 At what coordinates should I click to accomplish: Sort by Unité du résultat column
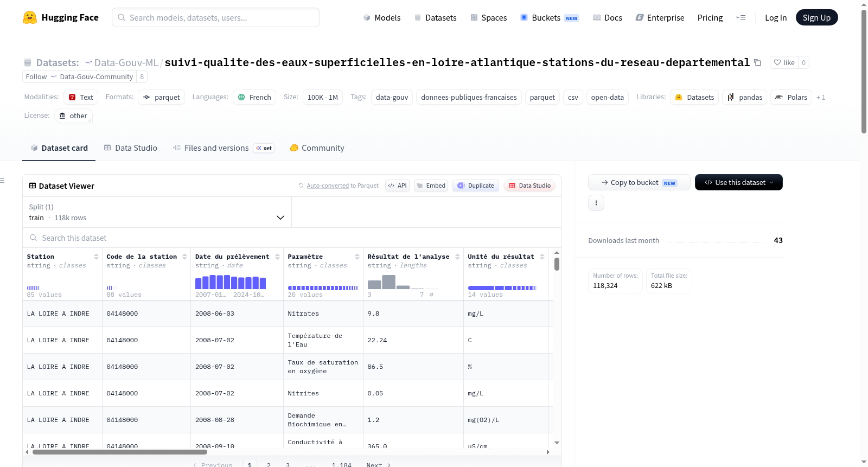click(x=541, y=257)
